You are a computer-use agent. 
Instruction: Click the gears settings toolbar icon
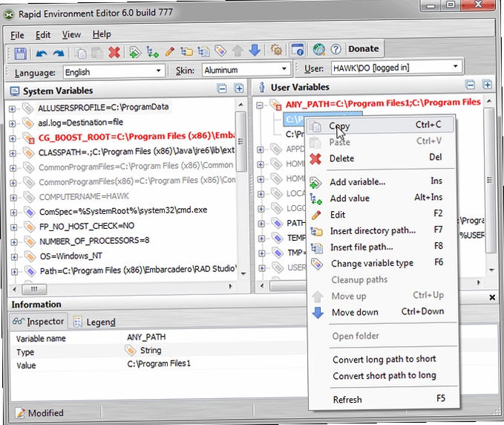276,50
